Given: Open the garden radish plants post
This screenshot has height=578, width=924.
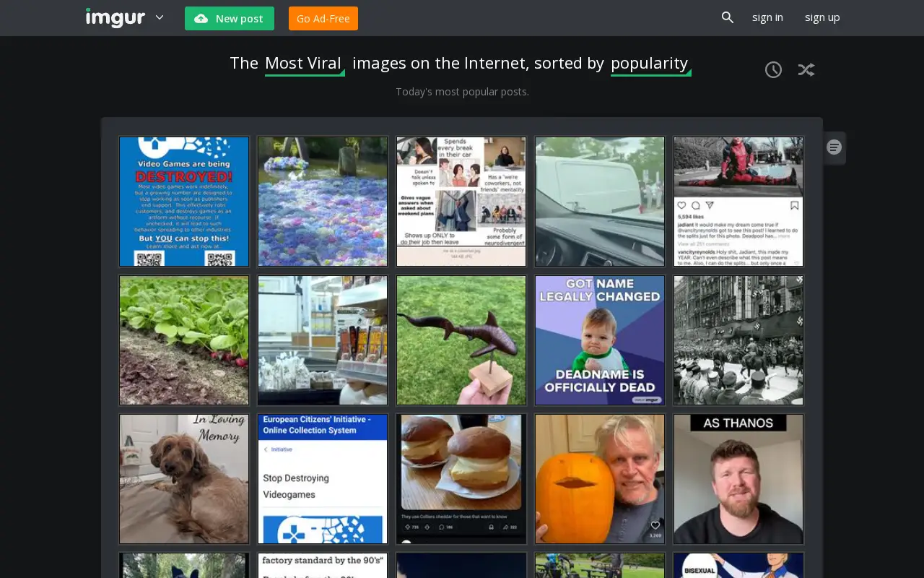Looking at the screenshot, I should pyautogui.click(x=184, y=340).
